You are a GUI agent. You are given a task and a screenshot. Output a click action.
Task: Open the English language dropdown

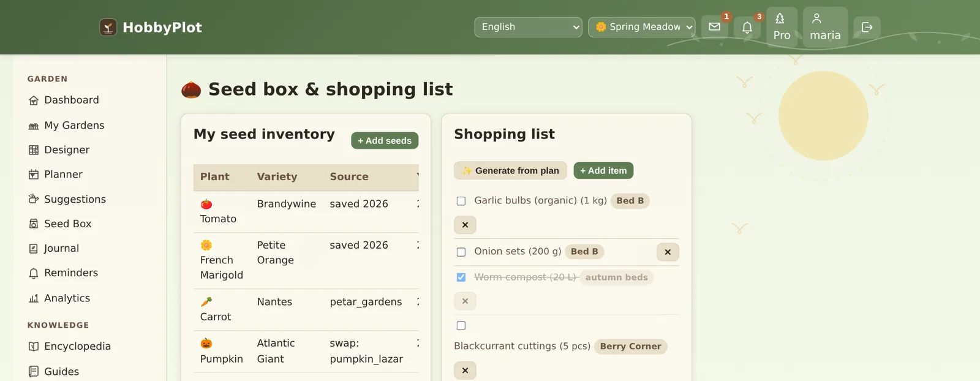pos(528,27)
